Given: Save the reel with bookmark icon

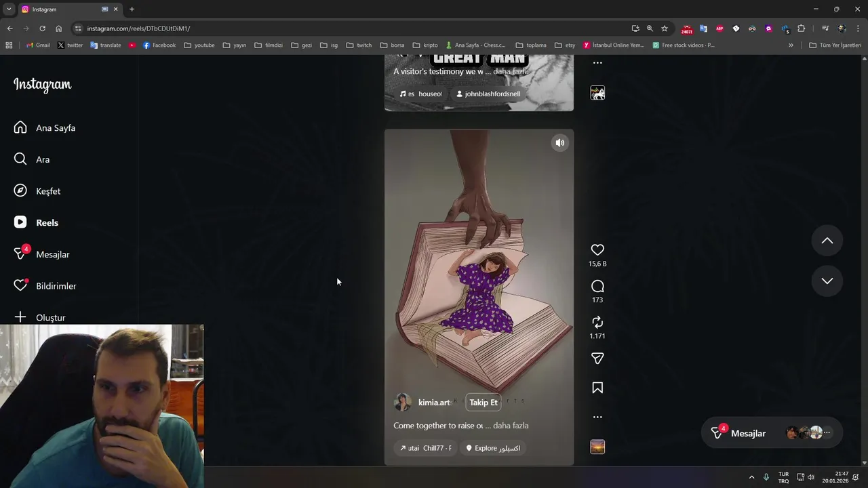Looking at the screenshot, I should click(x=597, y=388).
